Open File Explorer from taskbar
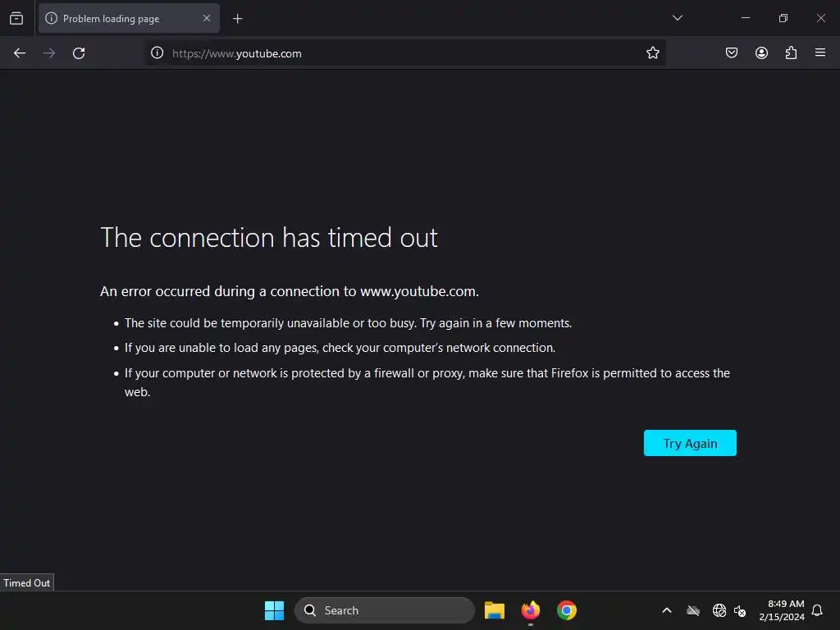 [495, 610]
